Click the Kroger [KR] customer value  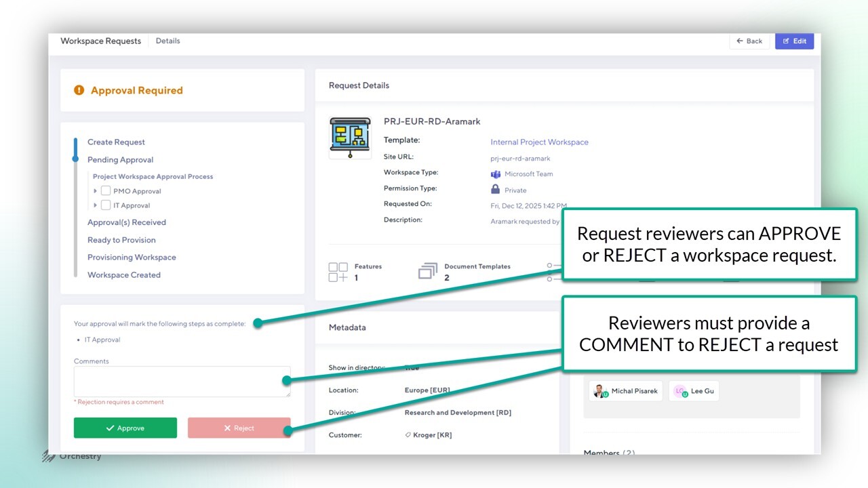[x=433, y=435]
